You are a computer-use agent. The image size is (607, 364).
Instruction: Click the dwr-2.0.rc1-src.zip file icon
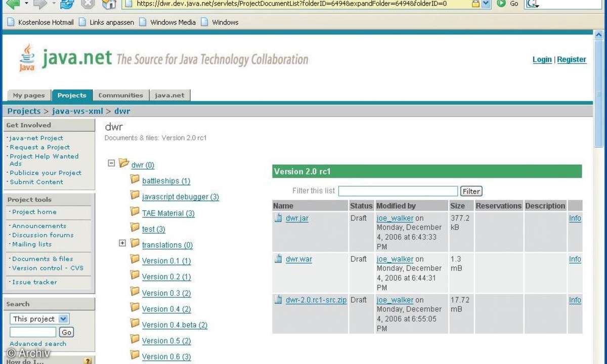point(278,299)
